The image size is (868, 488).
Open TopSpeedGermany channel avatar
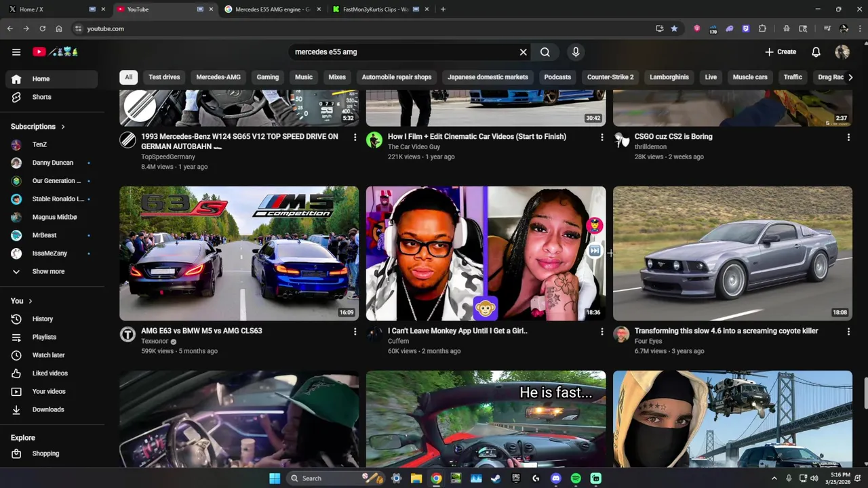click(128, 140)
